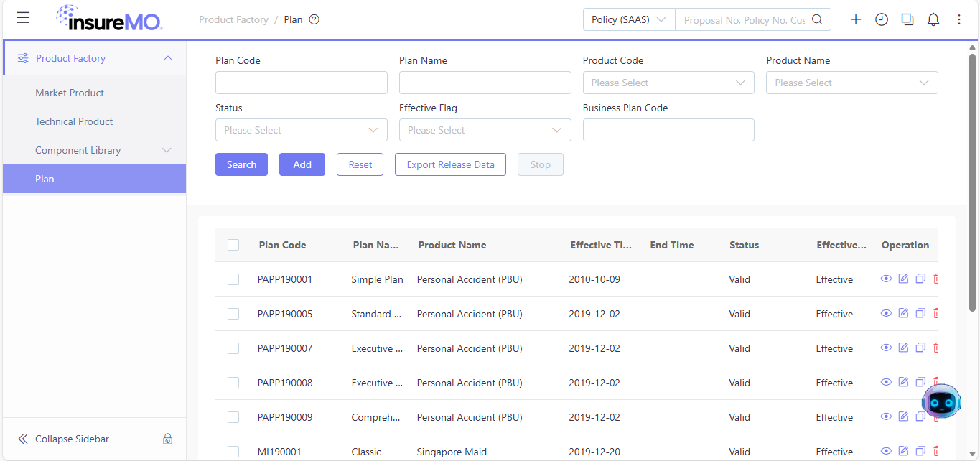
Task: Edit plan PAPP190009
Action: pyautogui.click(x=903, y=416)
